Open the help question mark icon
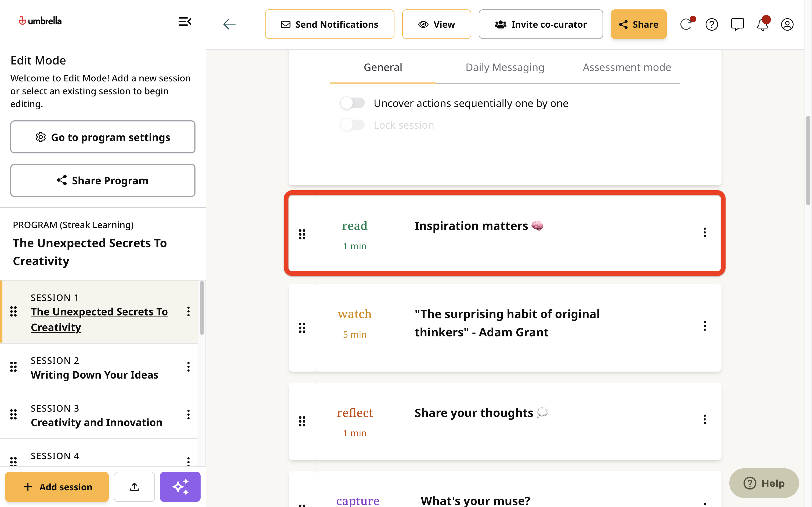The width and height of the screenshot is (812, 507). [x=712, y=24]
